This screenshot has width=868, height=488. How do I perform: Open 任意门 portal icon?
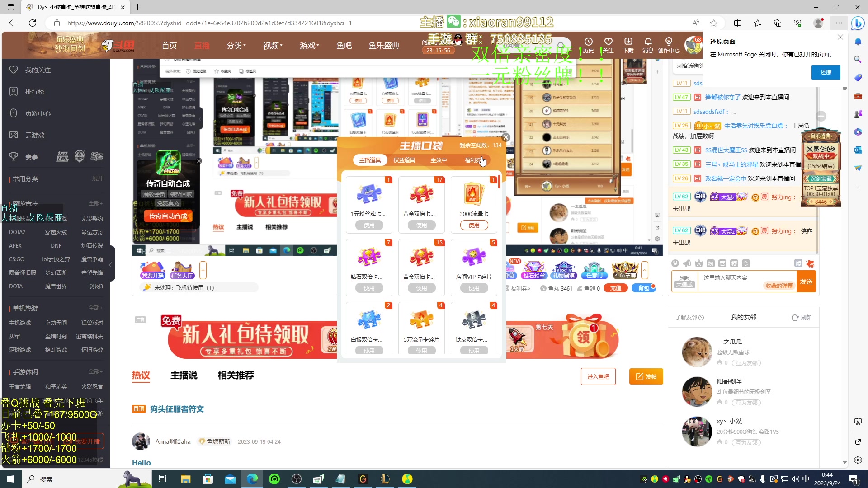594,270
